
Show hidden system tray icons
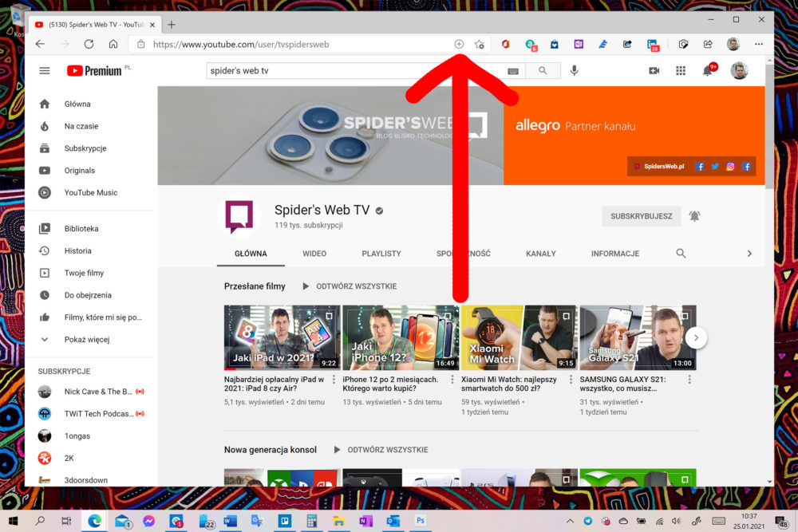pyautogui.click(x=570, y=521)
